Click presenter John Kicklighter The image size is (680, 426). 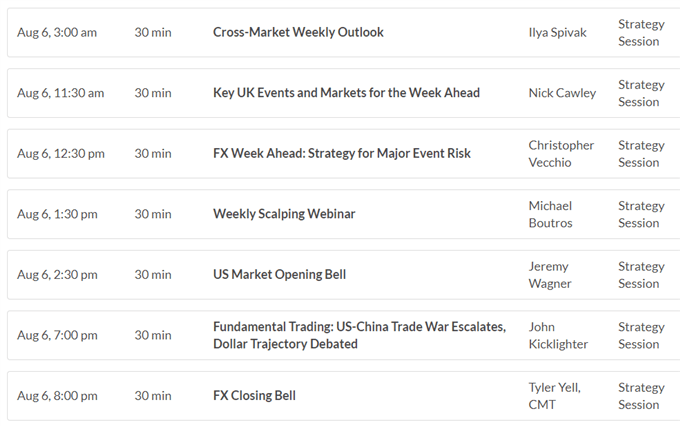(x=558, y=335)
